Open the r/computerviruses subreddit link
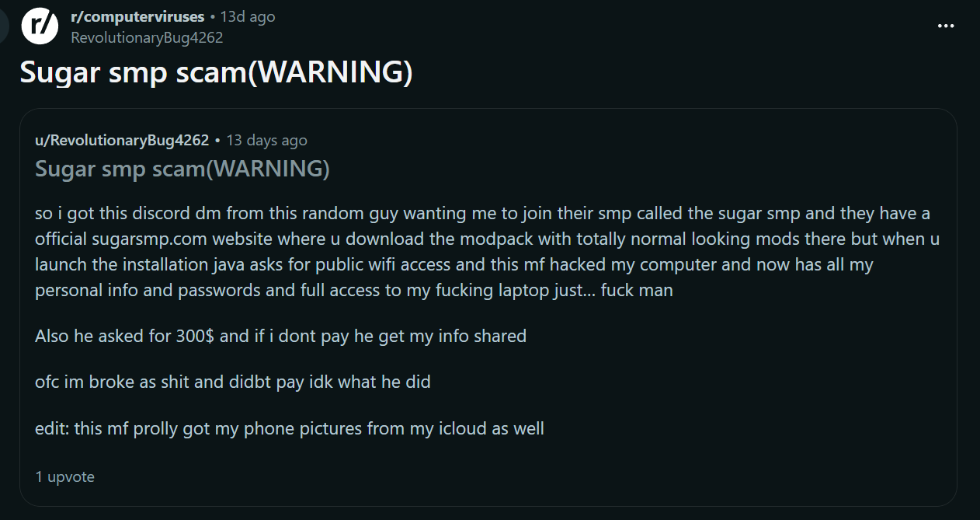The height and width of the screenshot is (520, 980). (x=137, y=16)
